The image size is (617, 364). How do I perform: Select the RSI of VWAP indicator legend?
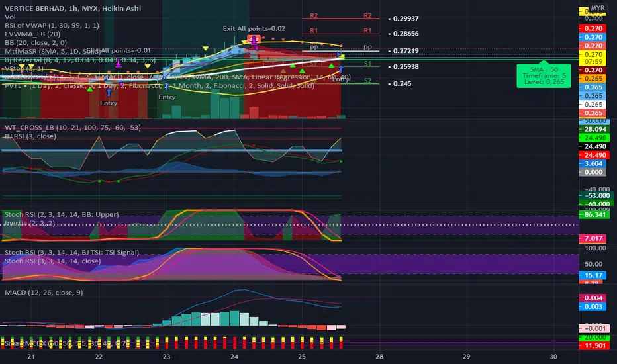tap(52, 25)
